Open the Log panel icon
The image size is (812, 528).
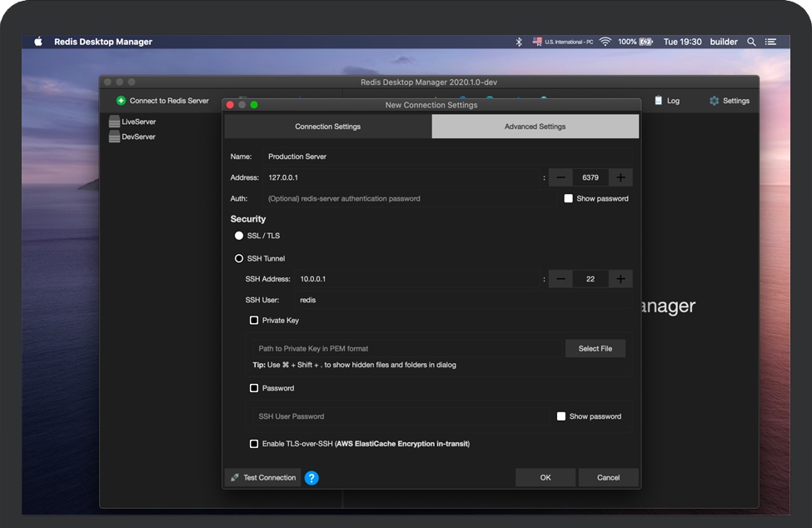click(x=658, y=101)
